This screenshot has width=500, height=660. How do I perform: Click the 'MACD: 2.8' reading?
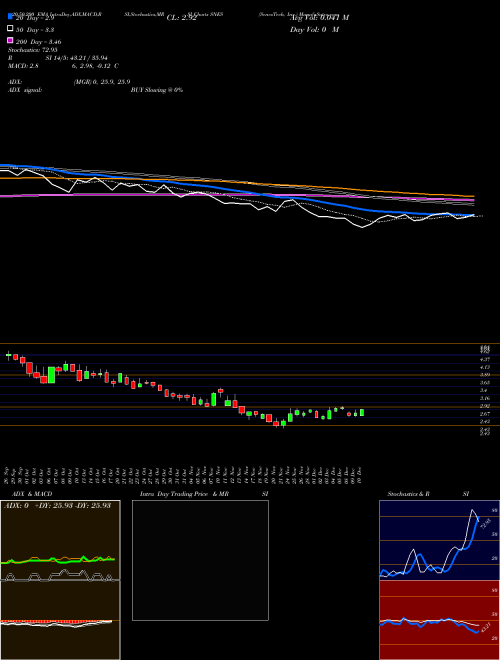(24, 66)
